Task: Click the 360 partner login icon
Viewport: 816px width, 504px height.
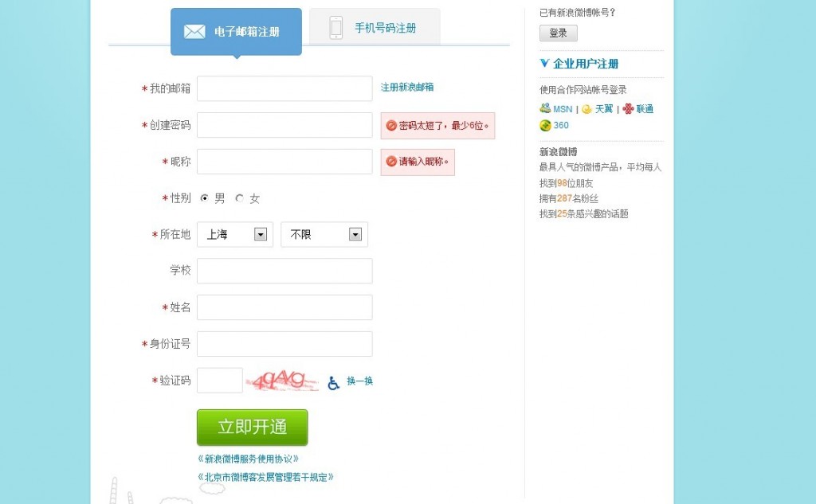Action: click(545, 125)
